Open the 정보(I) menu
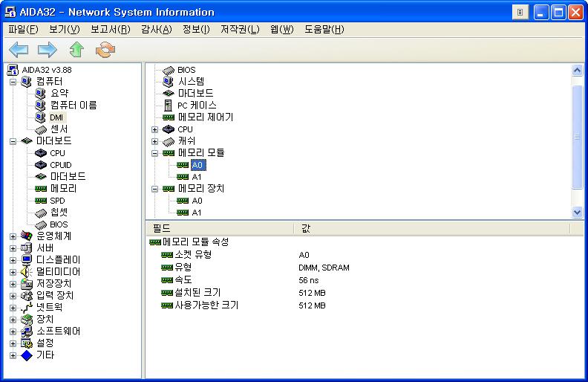 pos(196,29)
